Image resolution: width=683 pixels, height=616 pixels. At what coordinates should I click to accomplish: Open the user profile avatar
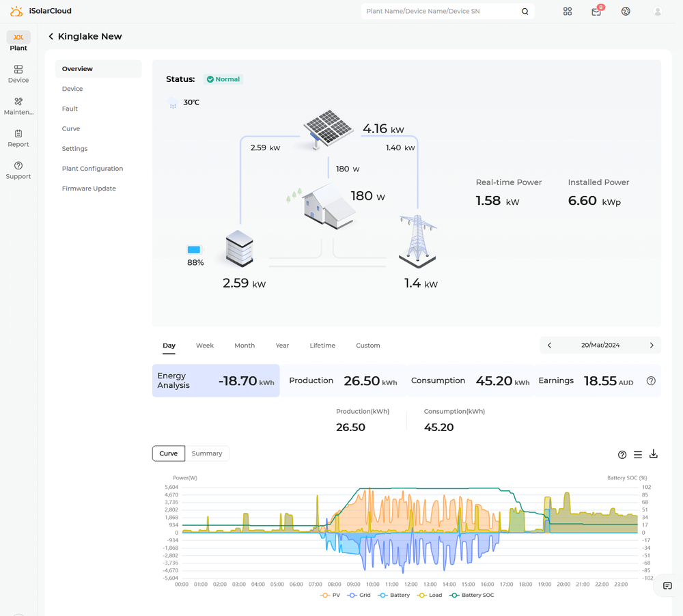(x=657, y=12)
